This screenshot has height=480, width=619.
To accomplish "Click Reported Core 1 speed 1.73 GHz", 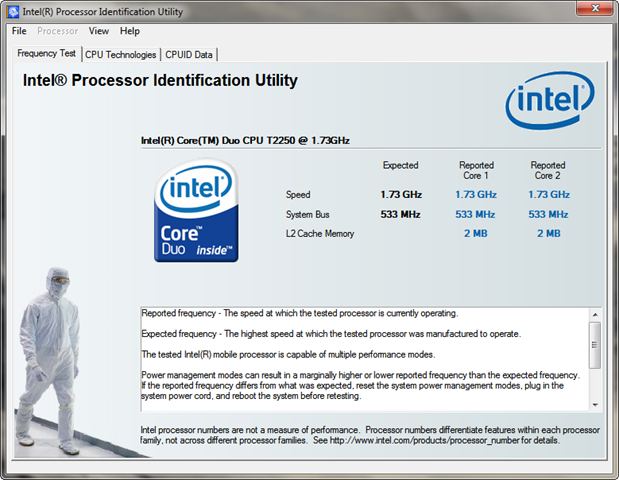I will click(x=476, y=195).
